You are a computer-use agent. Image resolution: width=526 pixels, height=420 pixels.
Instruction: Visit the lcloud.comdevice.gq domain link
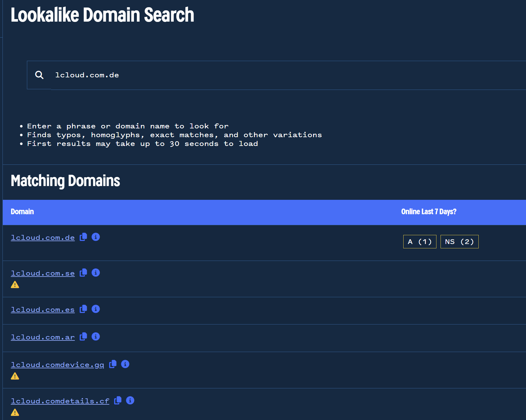click(58, 365)
